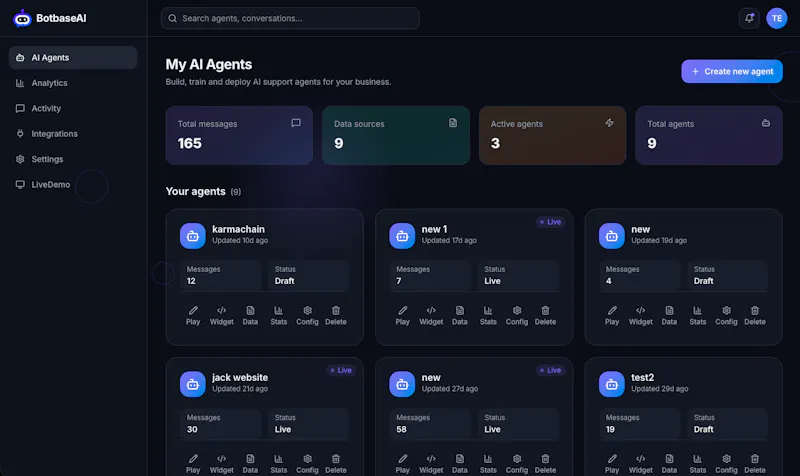Delete the agent updated 19d ago
The image size is (800, 476).
coord(755,315)
